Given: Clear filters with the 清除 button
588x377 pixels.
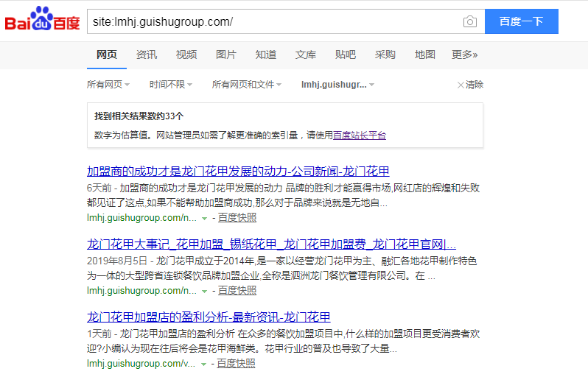Looking at the screenshot, I should (x=470, y=85).
